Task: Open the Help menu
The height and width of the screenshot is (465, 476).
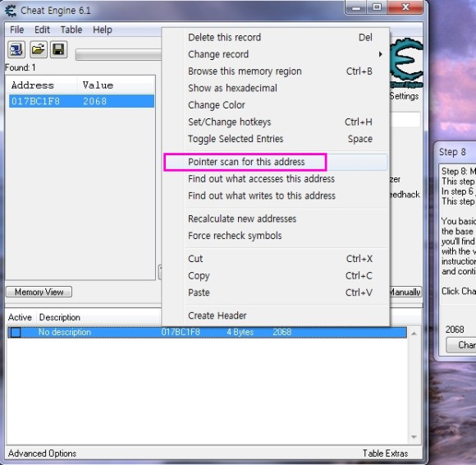Action: [103, 30]
